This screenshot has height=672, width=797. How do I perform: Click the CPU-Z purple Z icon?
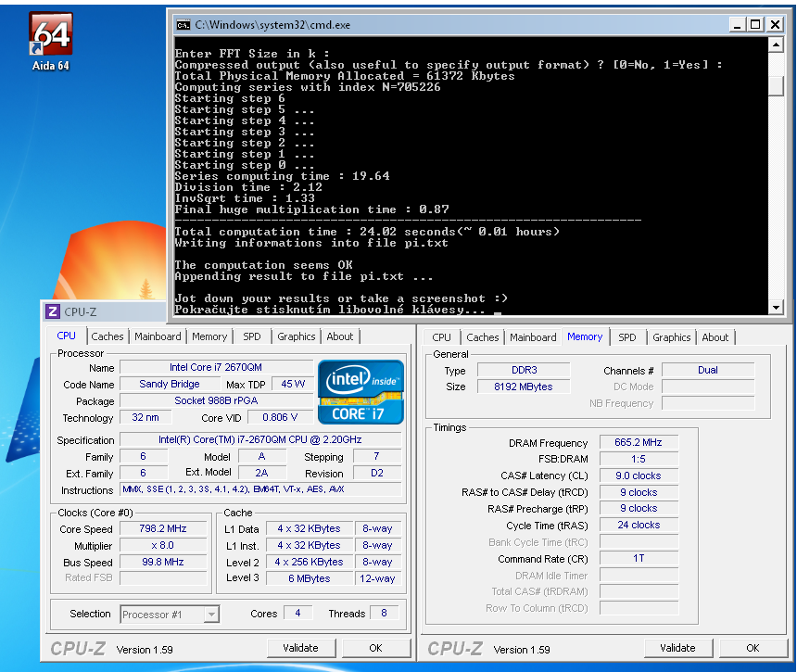point(53,311)
